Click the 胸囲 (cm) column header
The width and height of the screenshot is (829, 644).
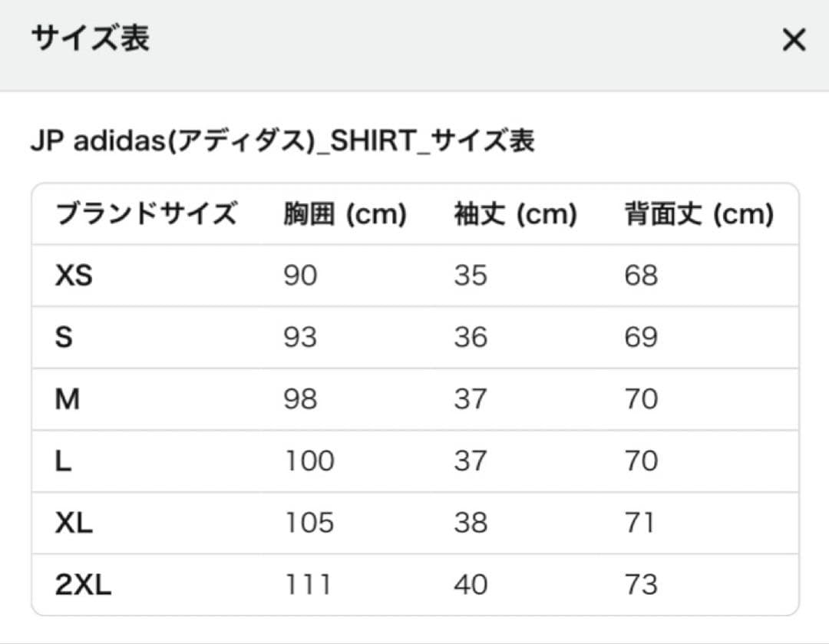345,214
